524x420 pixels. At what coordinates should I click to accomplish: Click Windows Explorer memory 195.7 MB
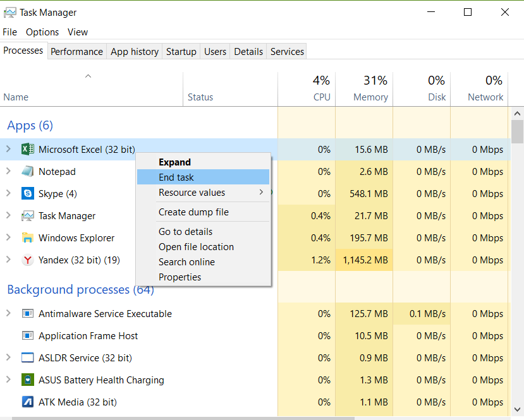click(369, 237)
